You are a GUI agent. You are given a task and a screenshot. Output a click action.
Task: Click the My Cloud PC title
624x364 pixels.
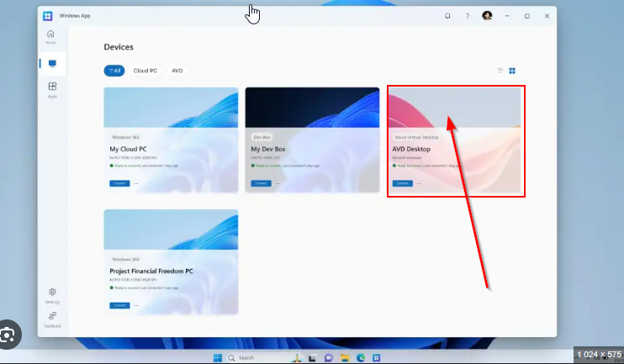[x=128, y=149]
